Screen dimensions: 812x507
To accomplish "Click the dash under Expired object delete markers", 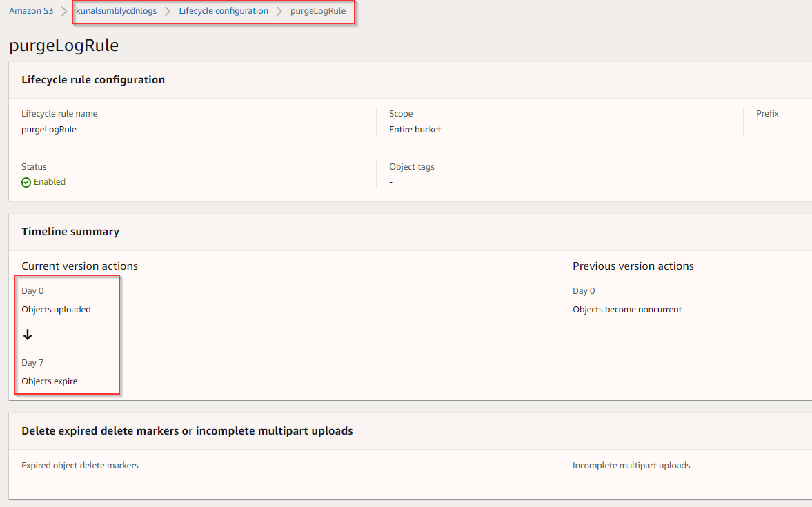I will 23,480.
